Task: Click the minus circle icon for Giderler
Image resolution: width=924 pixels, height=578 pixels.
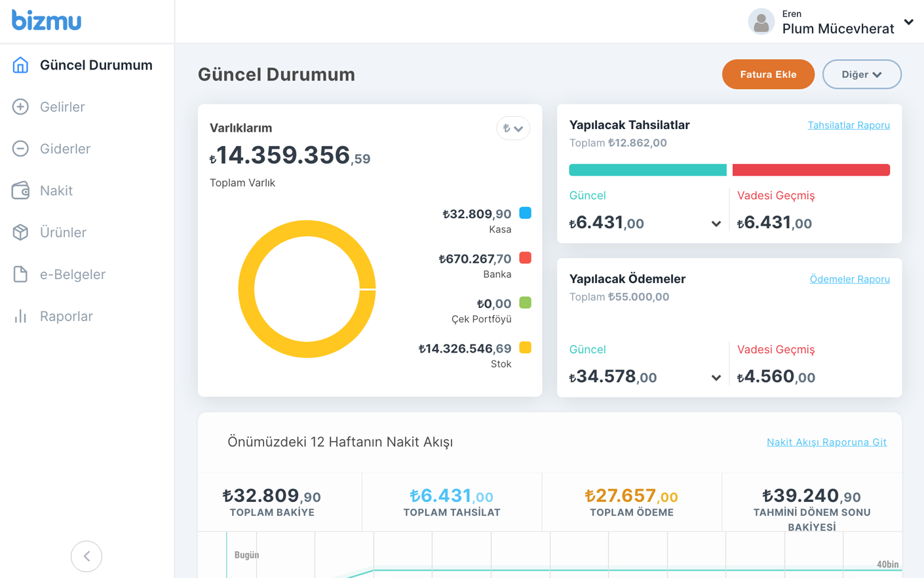Action: [x=20, y=149]
